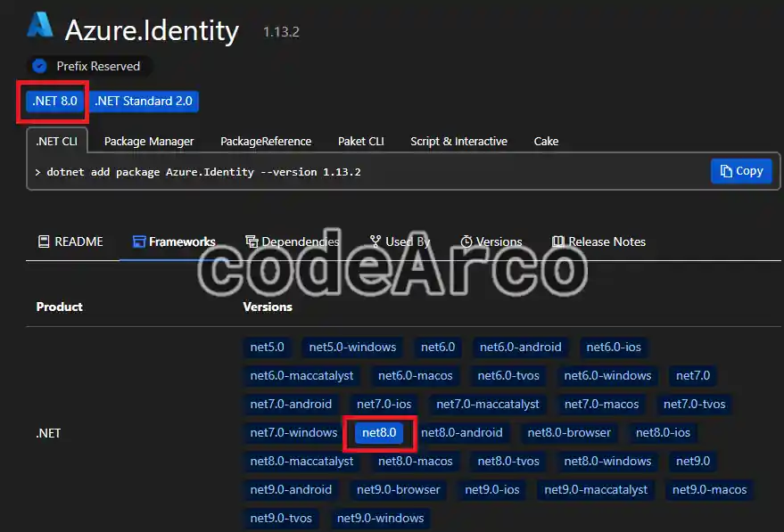Click the net9.0 framework tag

[693, 461]
